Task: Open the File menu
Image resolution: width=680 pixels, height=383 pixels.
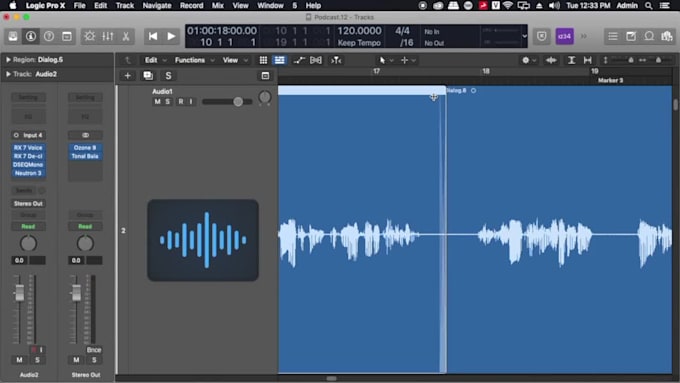Action: tap(79, 6)
